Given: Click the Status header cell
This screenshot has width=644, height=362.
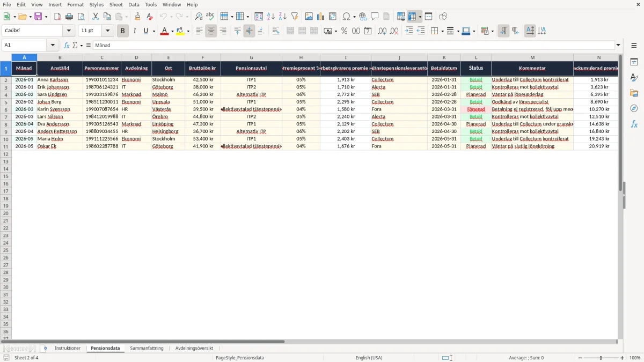Looking at the screenshot, I should (x=476, y=68).
